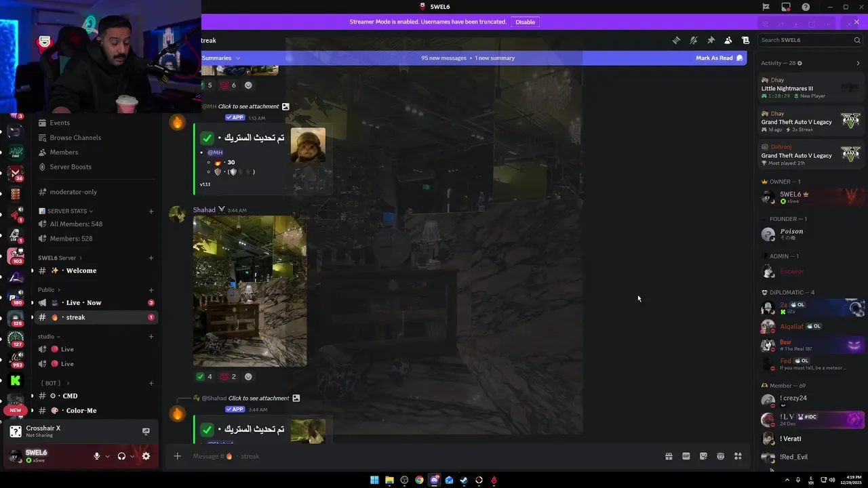Toggle microphone mute
This screenshot has height=488, width=868.
coord(97,456)
